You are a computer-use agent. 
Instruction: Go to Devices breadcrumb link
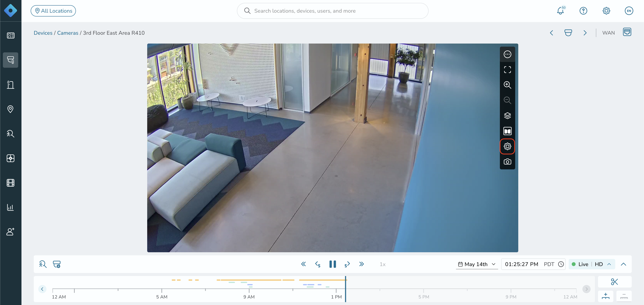(x=43, y=33)
